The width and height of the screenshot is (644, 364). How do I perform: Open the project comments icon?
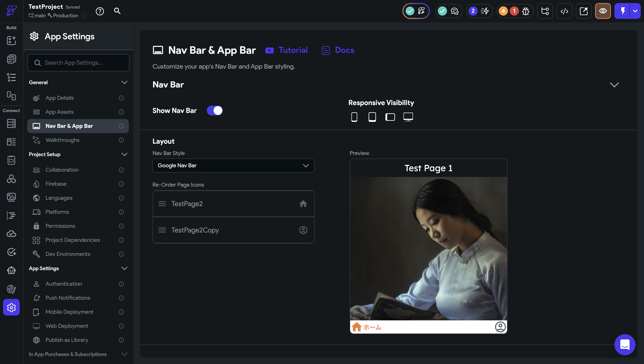point(454,11)
